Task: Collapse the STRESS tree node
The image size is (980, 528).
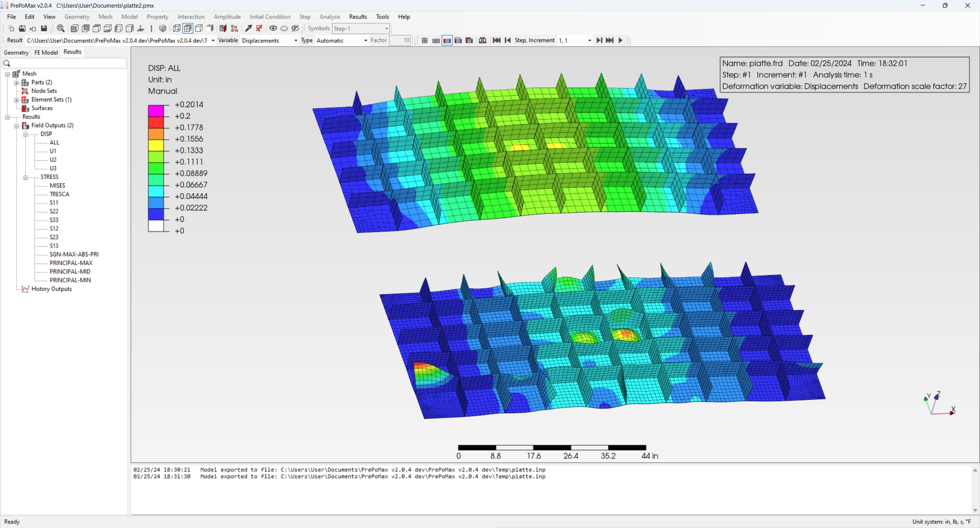Action: (x=26, y=177)
